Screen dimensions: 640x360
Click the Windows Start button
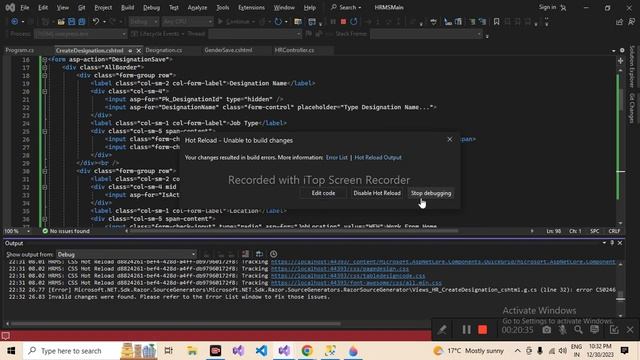pyautogui.click(x=11, y=351)
